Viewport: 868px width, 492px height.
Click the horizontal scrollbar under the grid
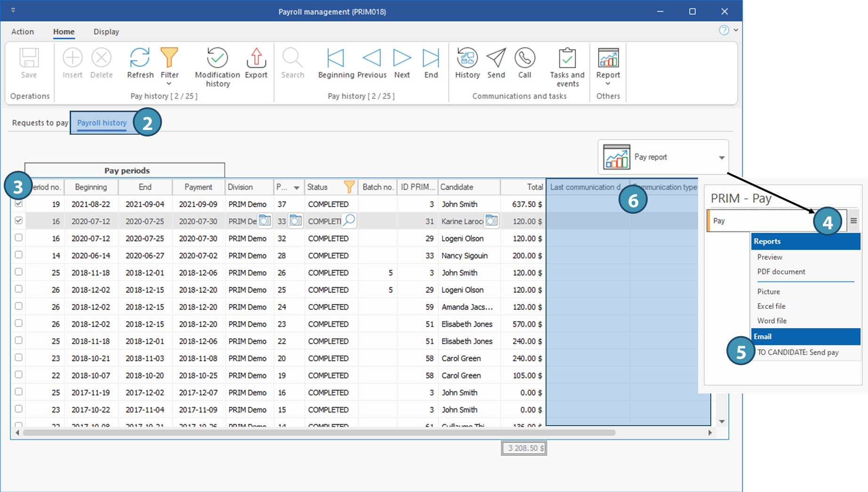tap(319, 433)
